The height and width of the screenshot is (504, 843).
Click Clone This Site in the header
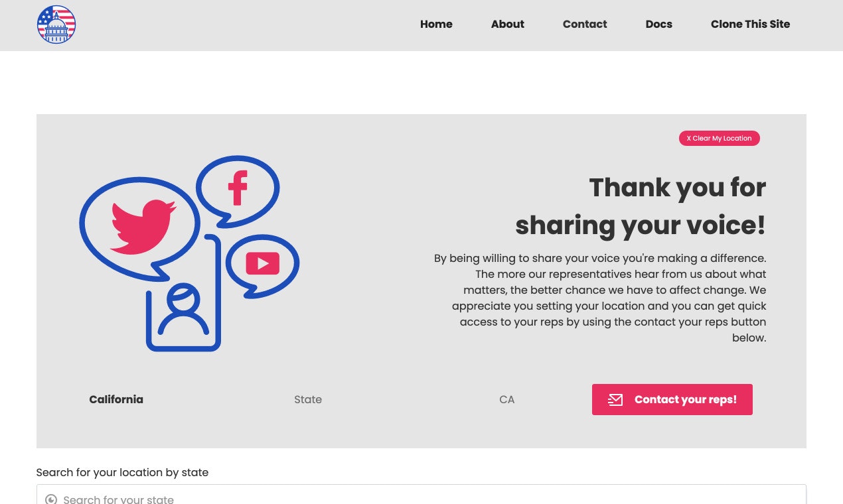(x=750, y=24)
